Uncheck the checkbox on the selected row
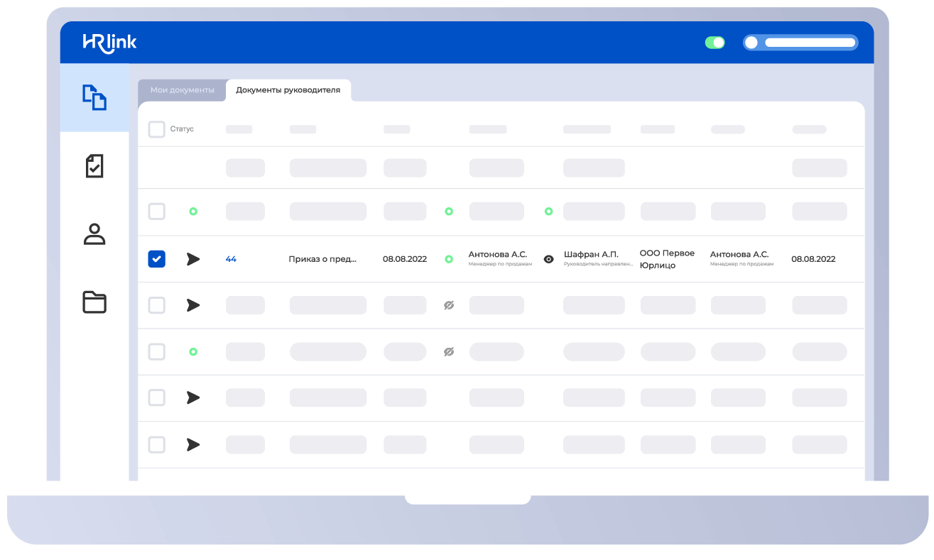Screen dimensions: 934x560 click(x=156, y=259)
